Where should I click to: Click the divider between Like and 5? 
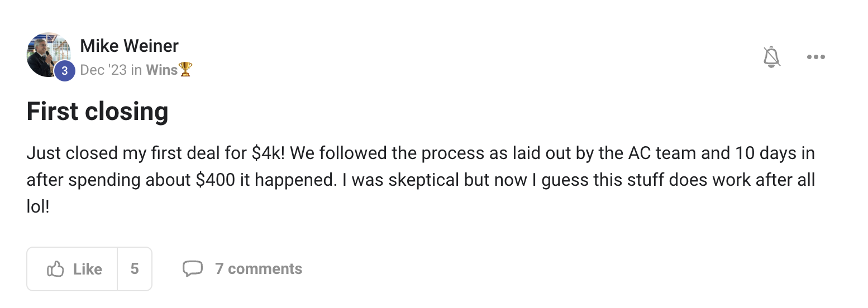117,269
